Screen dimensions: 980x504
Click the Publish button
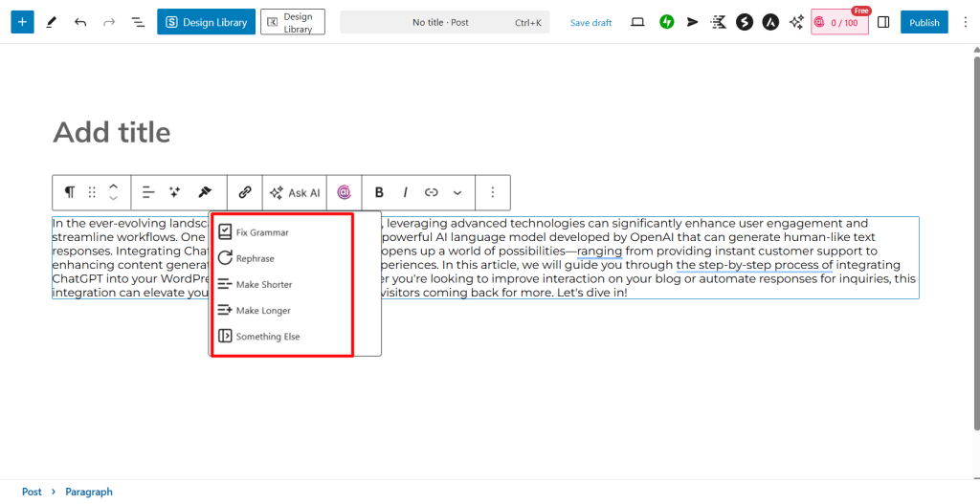pyautogui.click(x=924, y=22)
